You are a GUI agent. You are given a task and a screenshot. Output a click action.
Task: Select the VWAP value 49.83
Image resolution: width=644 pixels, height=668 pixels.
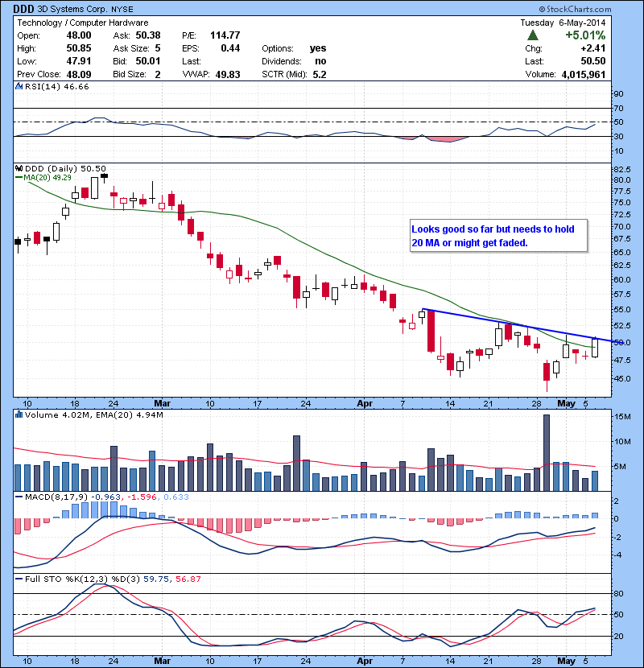[x=228, y=74]
